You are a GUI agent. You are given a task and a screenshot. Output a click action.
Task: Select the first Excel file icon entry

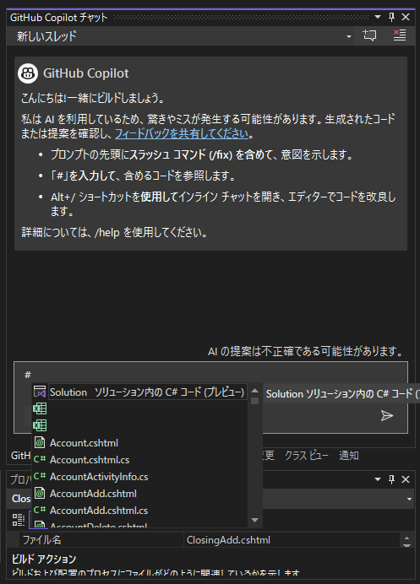pyautogui.click(x=40, y=409)
